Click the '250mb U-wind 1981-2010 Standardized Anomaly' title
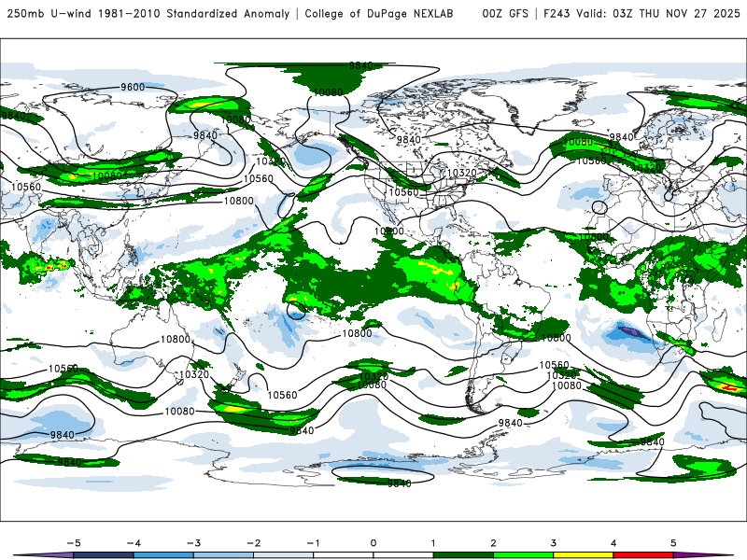Screen dimensions: 747x560 pyautogui.click(x=148, y=13)
